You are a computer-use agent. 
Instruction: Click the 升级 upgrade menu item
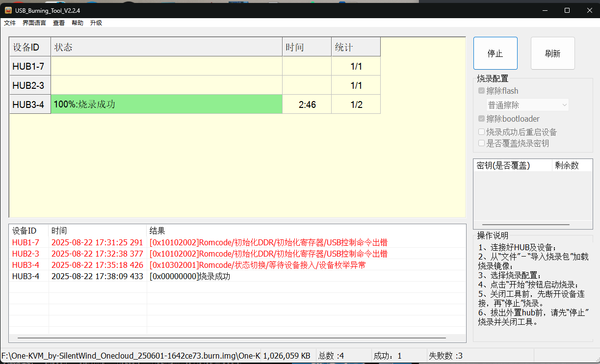coord(96,23)
